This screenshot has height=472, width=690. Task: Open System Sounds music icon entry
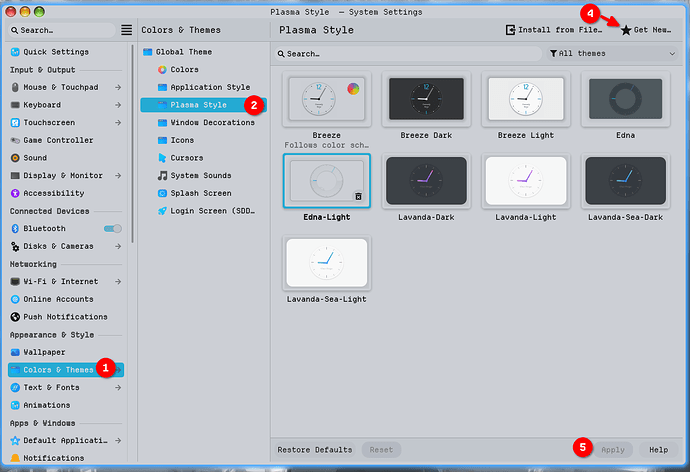163,176
